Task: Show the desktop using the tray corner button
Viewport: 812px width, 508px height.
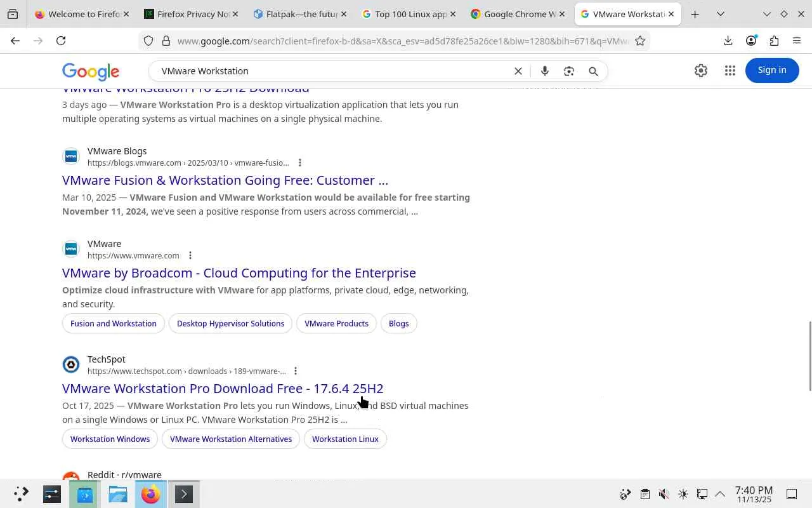Action: [792, 494]
